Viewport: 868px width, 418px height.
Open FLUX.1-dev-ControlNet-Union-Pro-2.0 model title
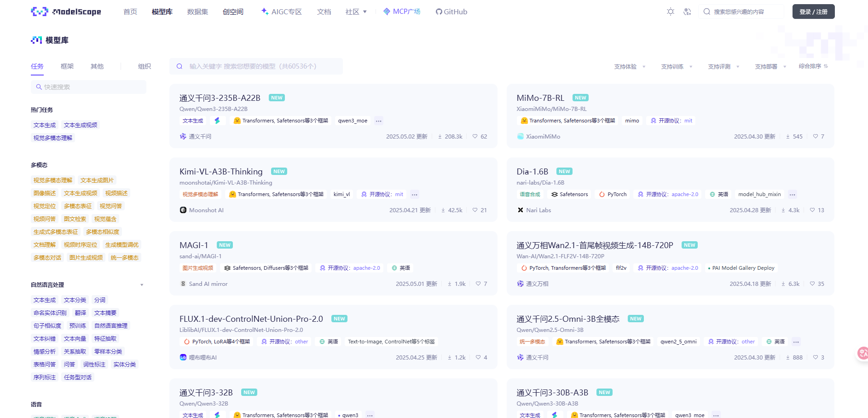point(251,319)
